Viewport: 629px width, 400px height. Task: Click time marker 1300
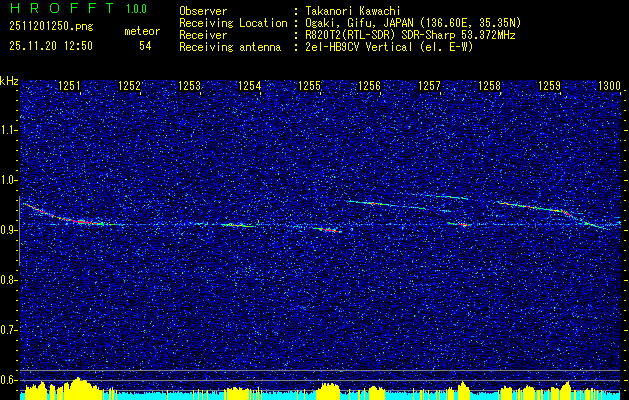pyautogui.click(x=609, y=86)
